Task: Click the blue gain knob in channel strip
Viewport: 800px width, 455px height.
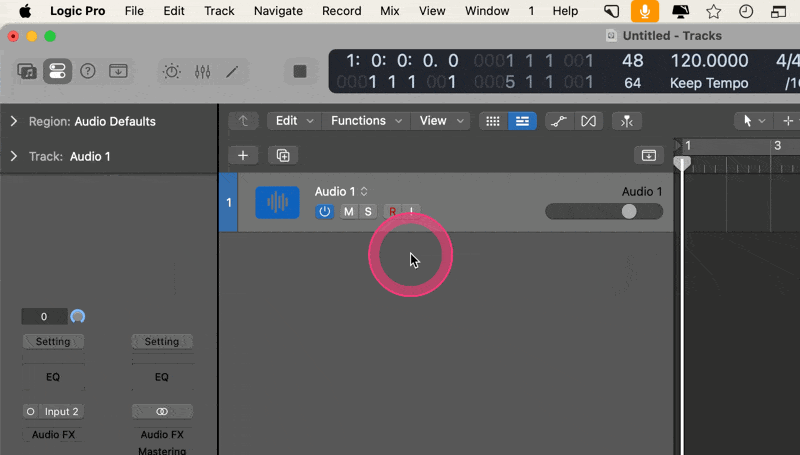Action: point(78,316)
